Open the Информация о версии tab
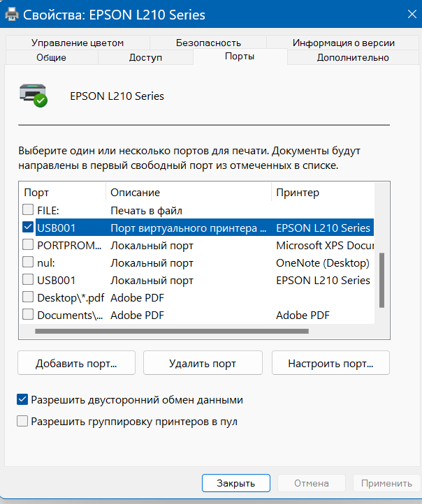422x504 pixels. (x=343, y=43)
